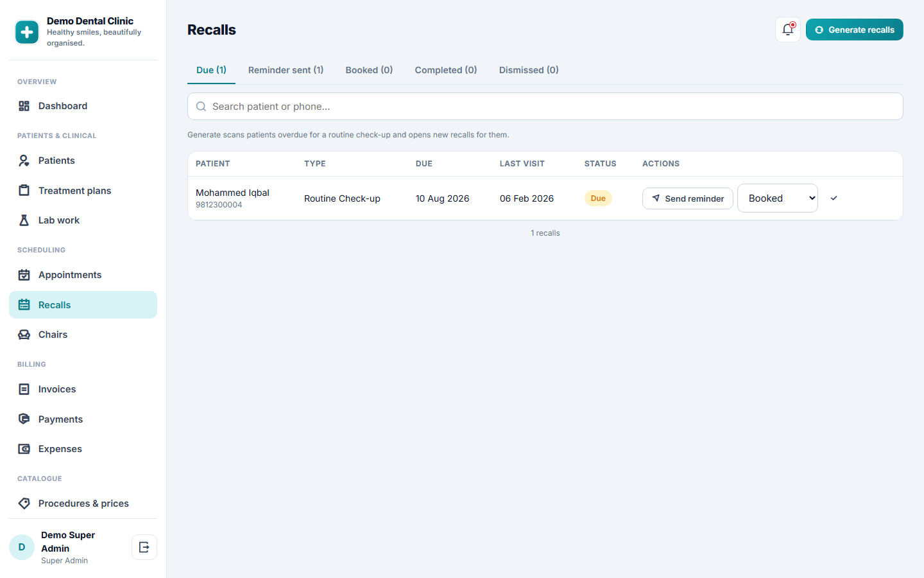The image size is (924, 578).
Task: Click the Recalls page heading
Action: click(x=212, y=30)
